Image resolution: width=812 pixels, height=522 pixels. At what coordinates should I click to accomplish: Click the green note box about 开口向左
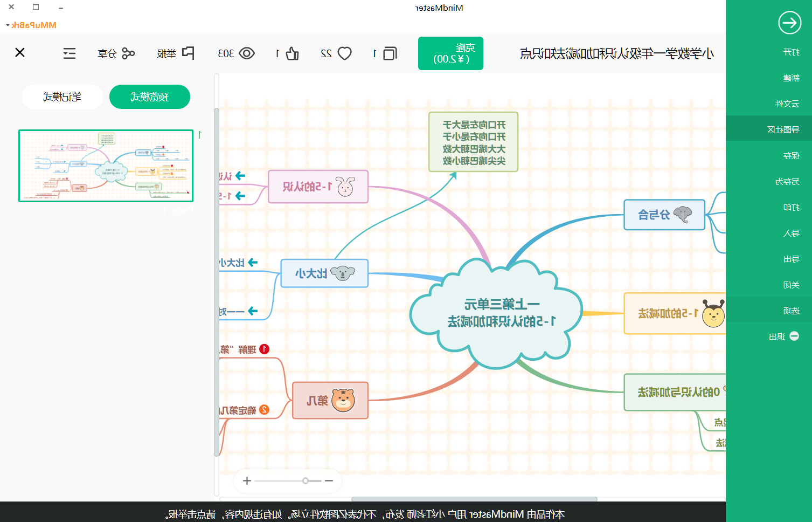pyautogui.click(x=474, y=142)
